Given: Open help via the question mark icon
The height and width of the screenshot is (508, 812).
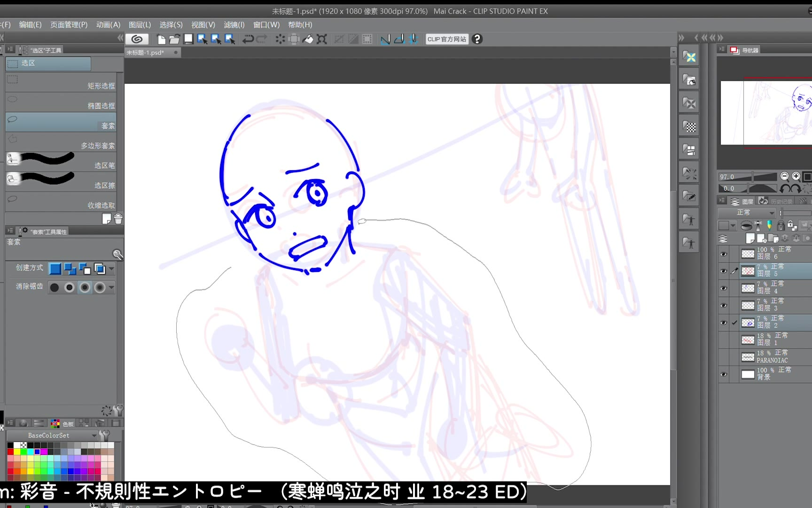Looking at the screenshot, I should point(477,39).
